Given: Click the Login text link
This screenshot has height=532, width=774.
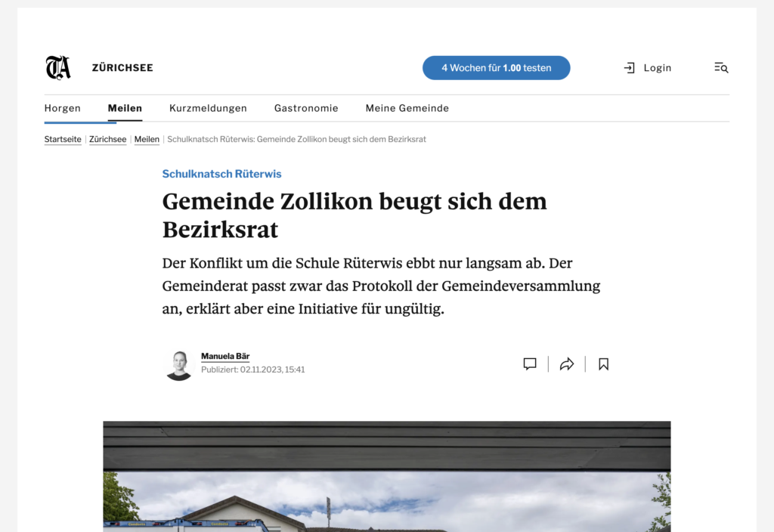Looking at the screenshot, I should point(657,68).
